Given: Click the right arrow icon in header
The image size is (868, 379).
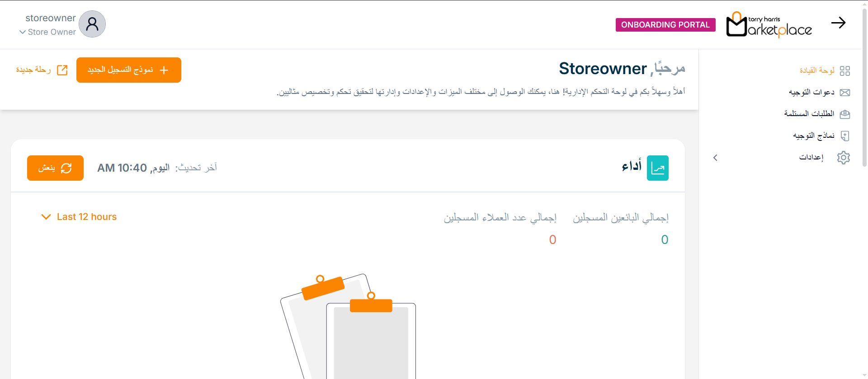Looking at the screenshot, I should click(x=838, y=23).
